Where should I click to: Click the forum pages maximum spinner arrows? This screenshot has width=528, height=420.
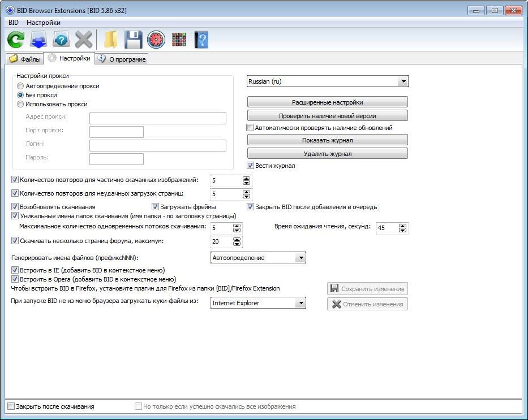(x=237, y=241)
